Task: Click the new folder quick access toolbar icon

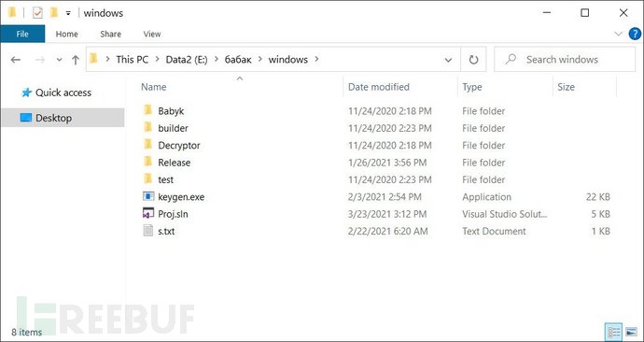Action: pyautogui.click(x=54, y=13)
